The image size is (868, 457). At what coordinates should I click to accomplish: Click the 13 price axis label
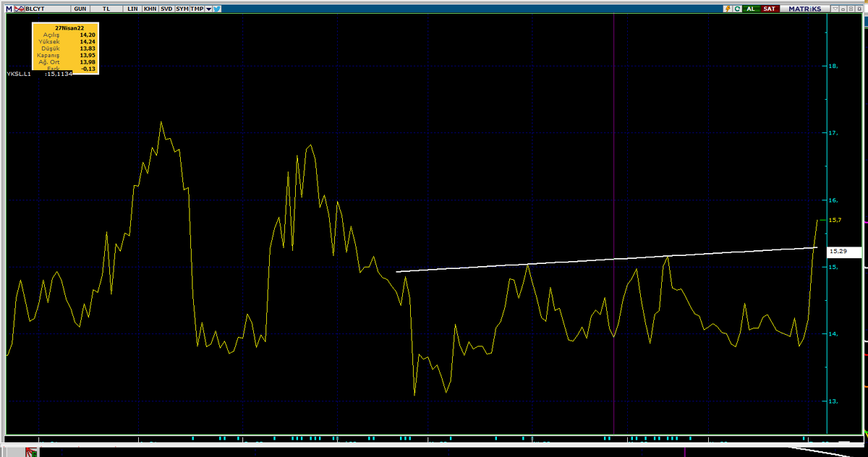point(833,401)
